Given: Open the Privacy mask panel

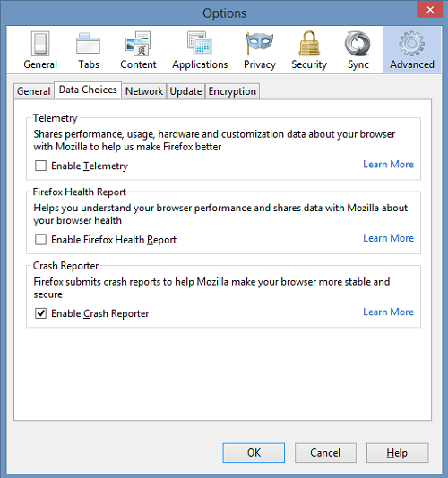Looking at the screenshot, I should click(x=260, y=50).
